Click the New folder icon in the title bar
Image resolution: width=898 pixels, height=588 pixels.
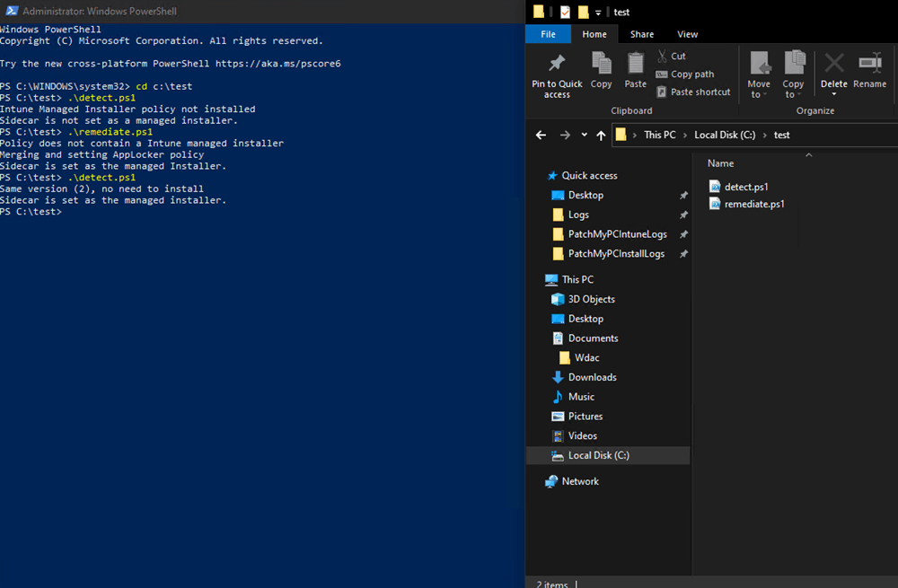pos(583,12)
